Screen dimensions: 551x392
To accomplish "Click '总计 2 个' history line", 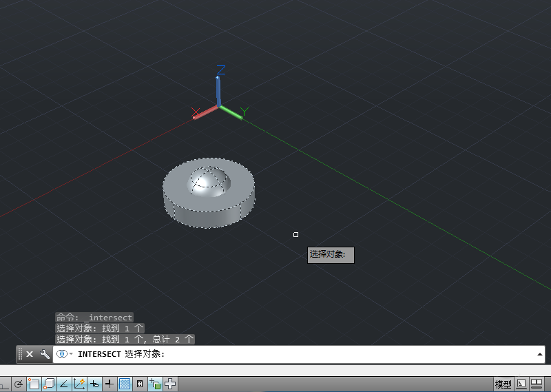I will coord(174,339).
